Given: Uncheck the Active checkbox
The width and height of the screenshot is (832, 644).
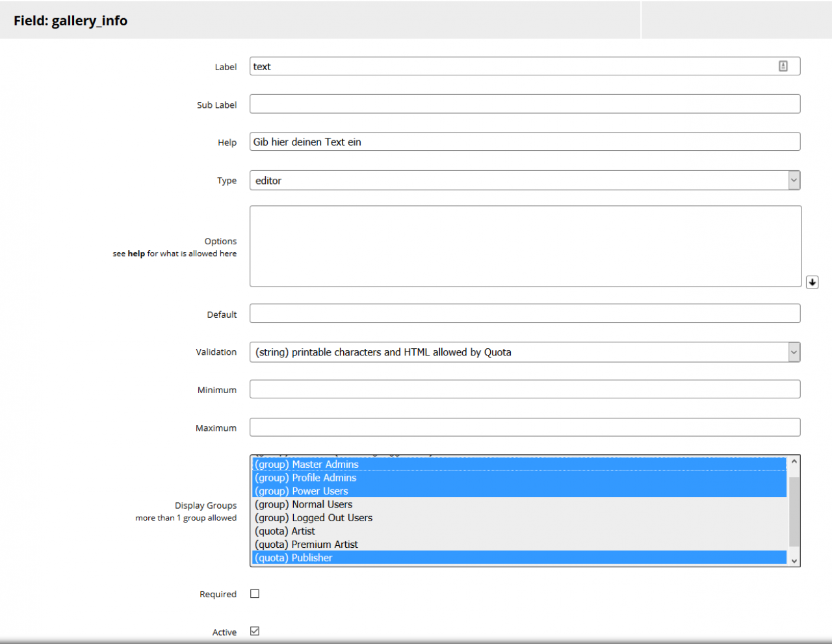Looking at the screenshot, I should point(255,632).
